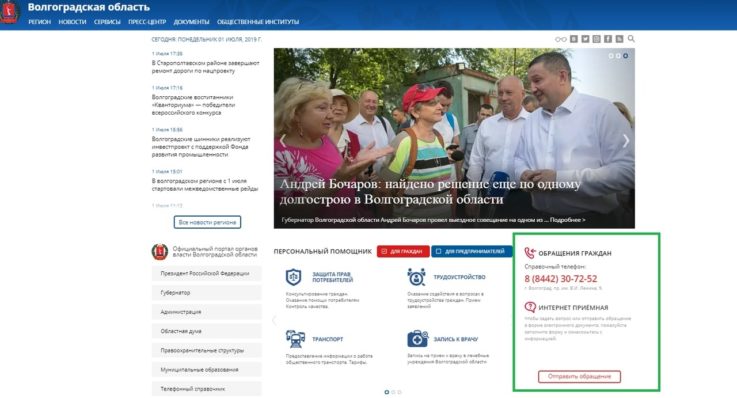Image resolution: width=737 pixels, height=398 pixels.
Task: Click the Транспорт title link
Action: (328, 339)
